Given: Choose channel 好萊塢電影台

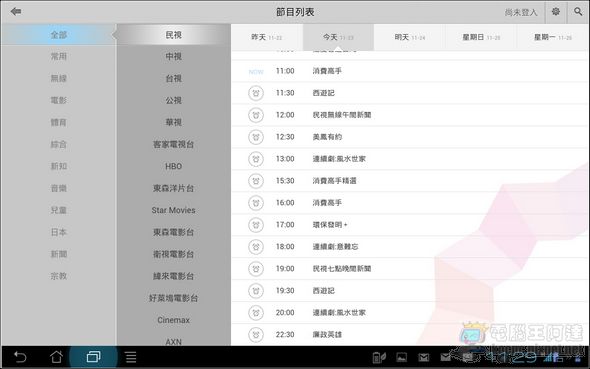Looking at the screenshot, I should coord(173,298).
